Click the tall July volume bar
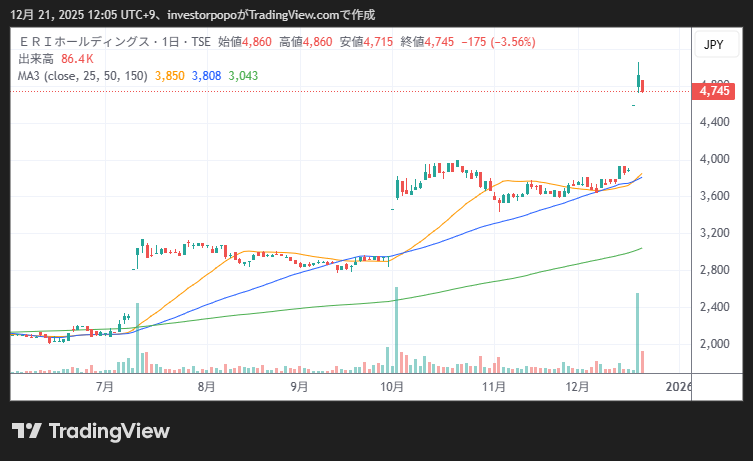This screenshot has width=753, height=461. tap(137, 338)
